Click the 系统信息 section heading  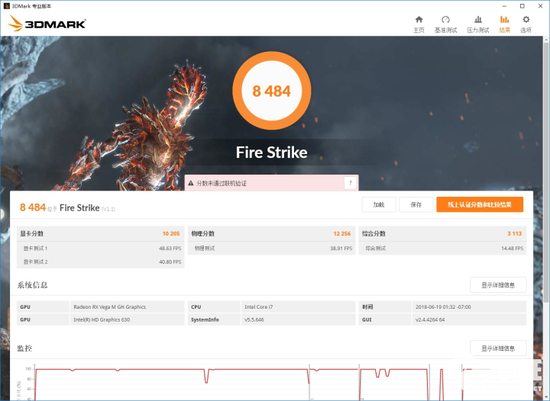pos(32,285)
